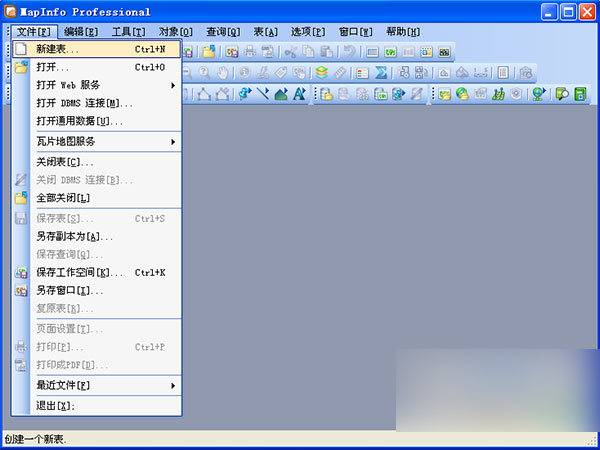The image size is (600, 450).
Task: Click the web services toolbar drag handle
Action: (x=433, y=93)
